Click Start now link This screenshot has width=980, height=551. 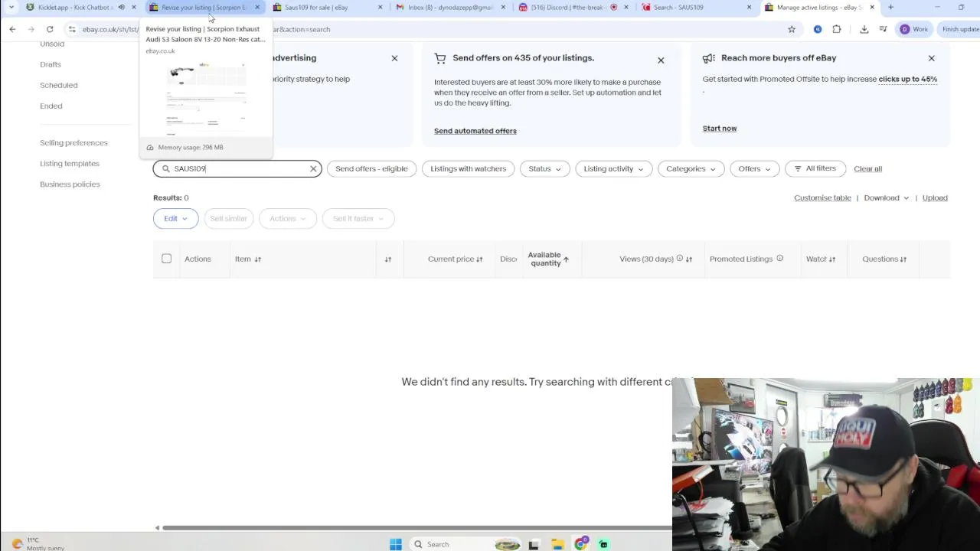720,129
